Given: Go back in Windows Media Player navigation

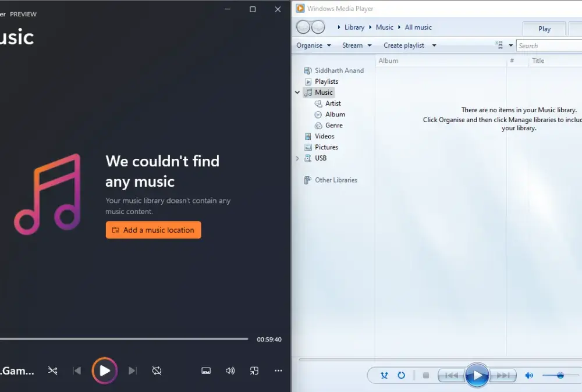Looking at the screenshot, I should 303,27.
